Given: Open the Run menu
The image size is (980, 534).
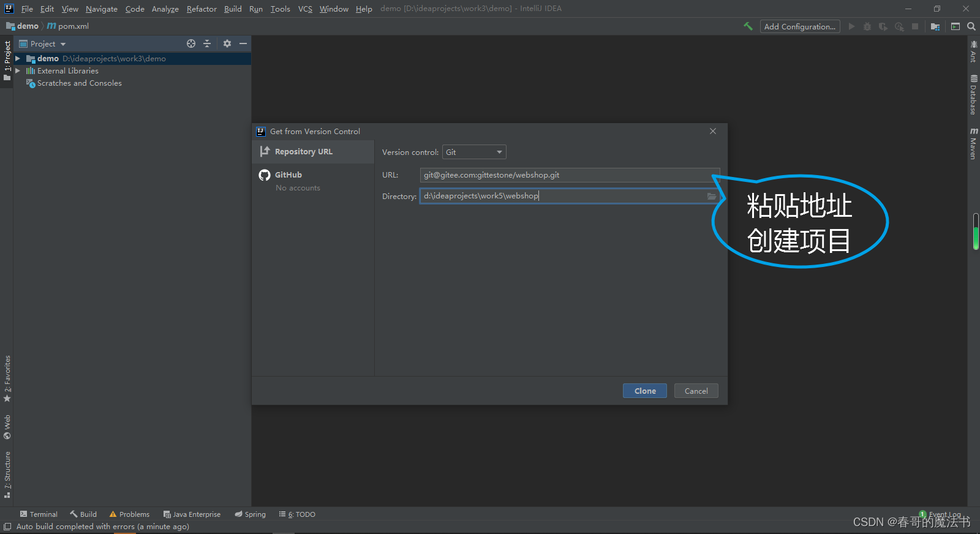Looking at the screenshot, I should (x=256, y=9).
